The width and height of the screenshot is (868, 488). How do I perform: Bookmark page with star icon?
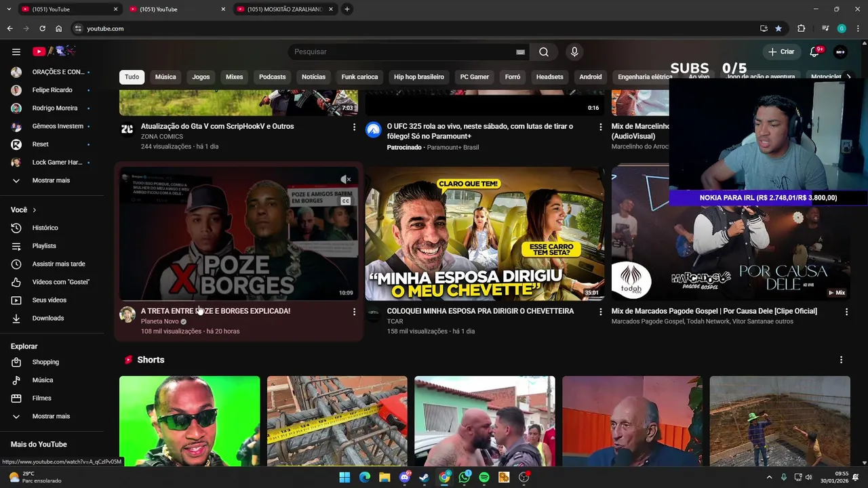778,28
